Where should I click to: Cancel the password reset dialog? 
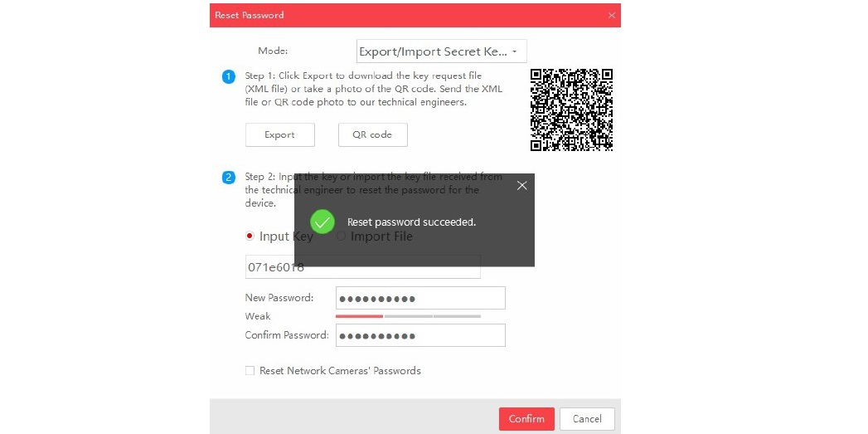[x=587, y=419]
